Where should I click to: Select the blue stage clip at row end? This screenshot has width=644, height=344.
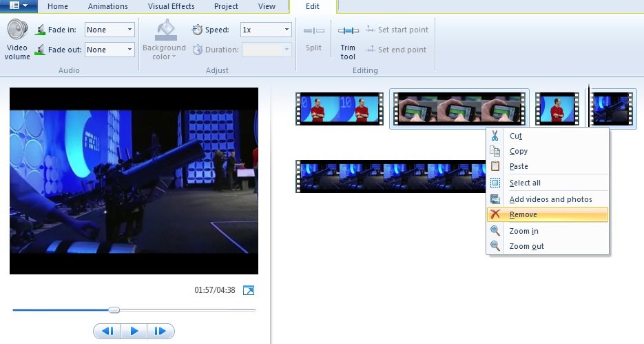(612, 109)
